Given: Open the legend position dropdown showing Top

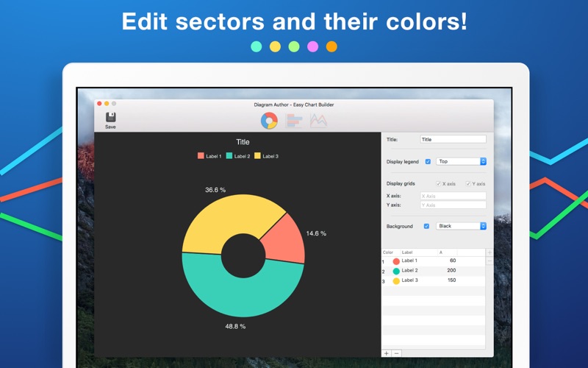Looking at the screenshot, I should (462, 161).
